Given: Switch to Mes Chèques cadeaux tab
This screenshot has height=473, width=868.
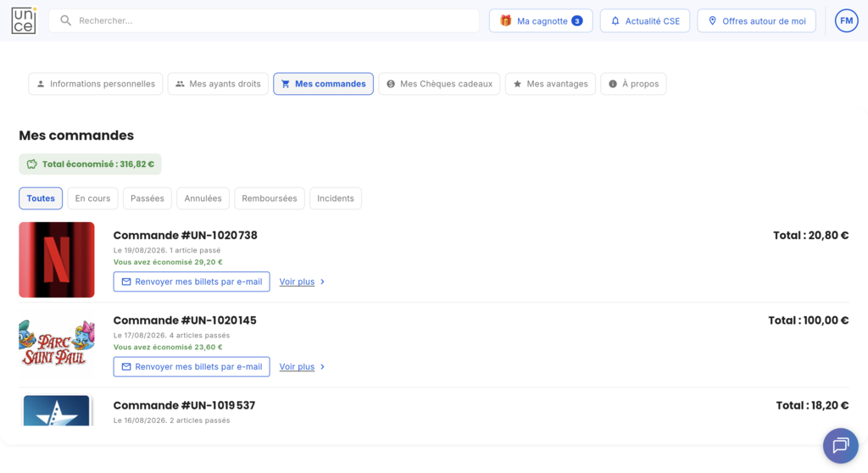Looking at the screenshot, I should tap(440, 84).
